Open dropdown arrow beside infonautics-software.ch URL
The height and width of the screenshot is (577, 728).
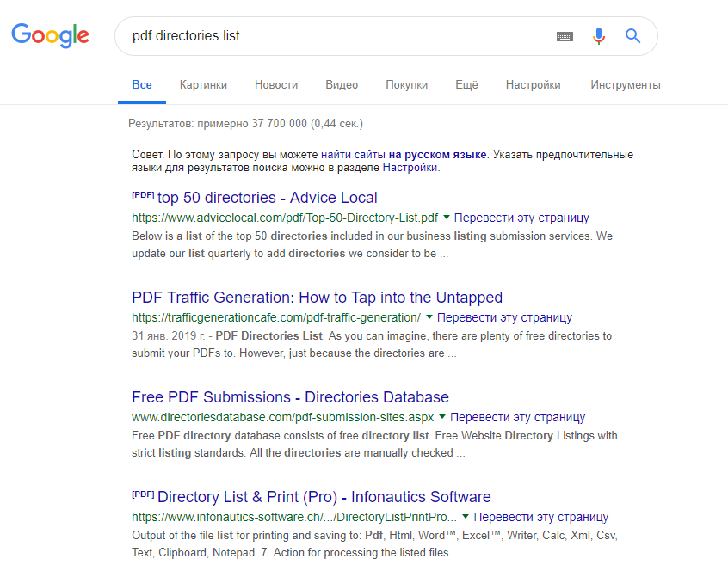[466, 517]
